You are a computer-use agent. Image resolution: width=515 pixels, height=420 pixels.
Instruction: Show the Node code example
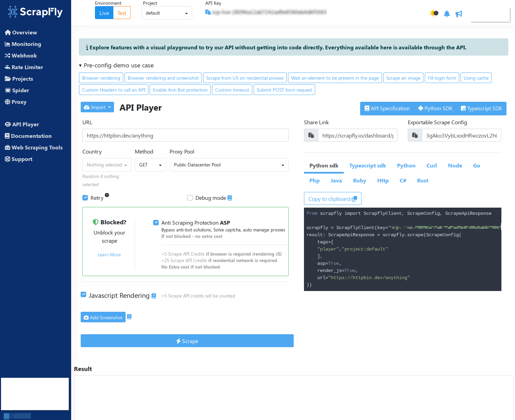(455, 166)
